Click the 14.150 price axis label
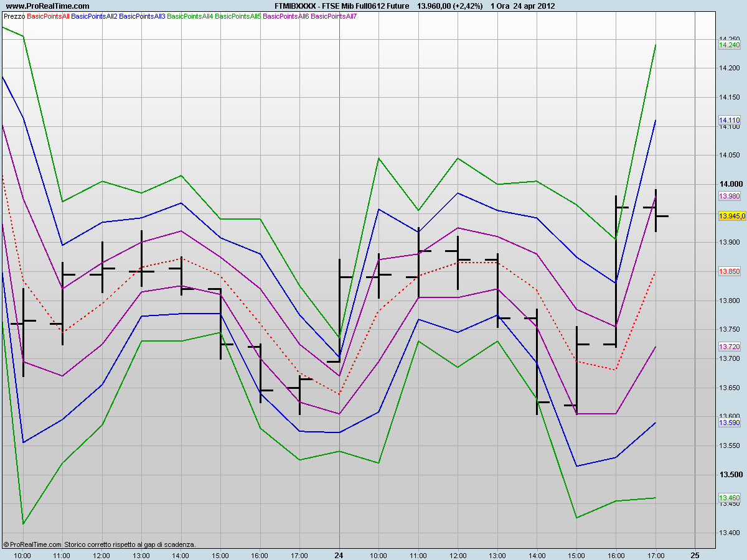Screen dimensions: 747x560 pos(729,97)
